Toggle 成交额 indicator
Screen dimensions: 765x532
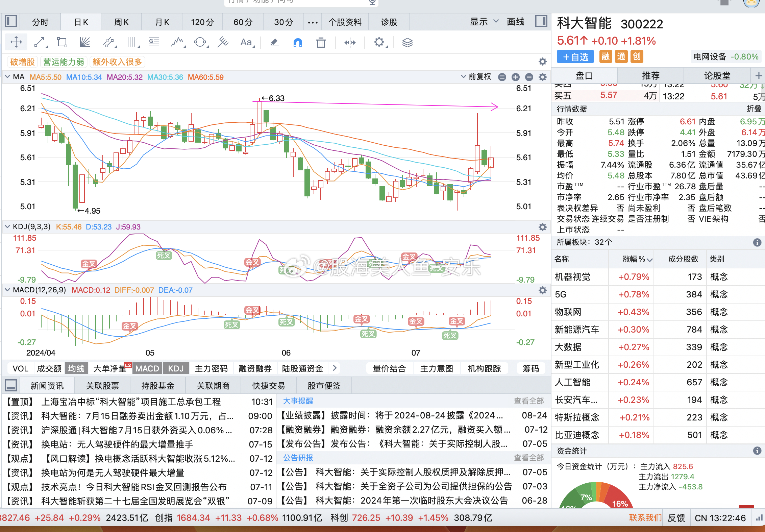[x=49, y=368]
